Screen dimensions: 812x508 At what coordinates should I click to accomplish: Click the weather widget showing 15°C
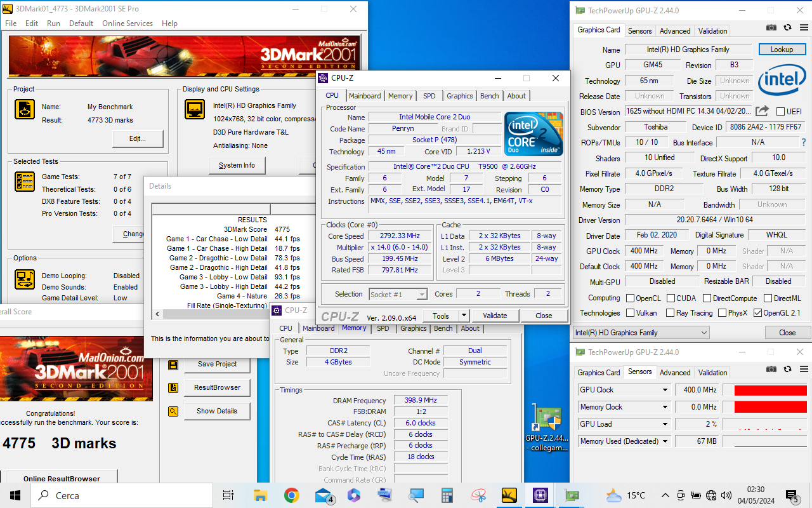pyautogui.click(x=625, y=495)
